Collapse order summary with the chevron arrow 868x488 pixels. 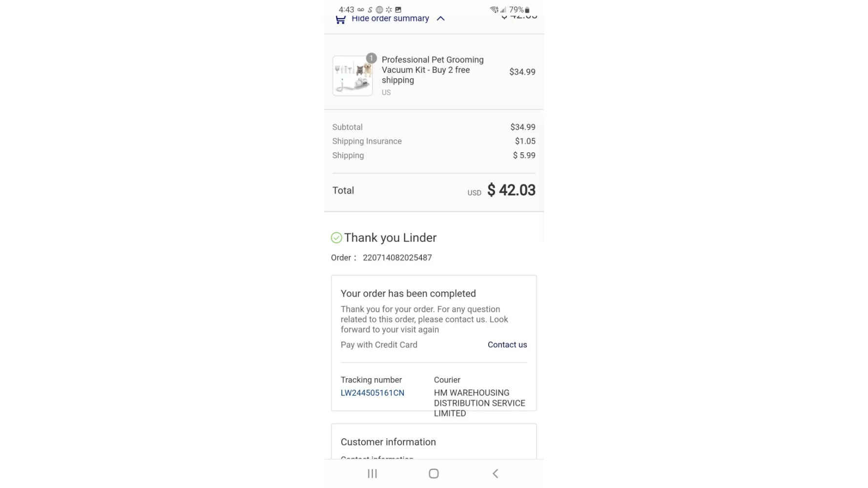440,19
